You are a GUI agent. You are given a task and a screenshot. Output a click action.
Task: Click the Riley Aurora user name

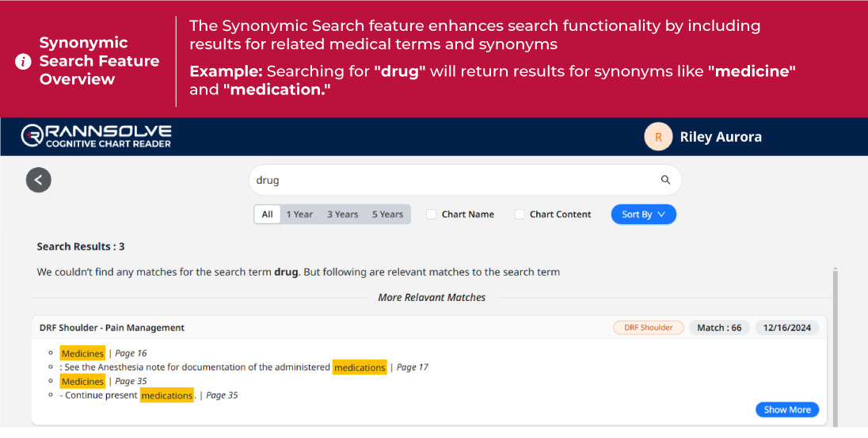pos(721,137)
